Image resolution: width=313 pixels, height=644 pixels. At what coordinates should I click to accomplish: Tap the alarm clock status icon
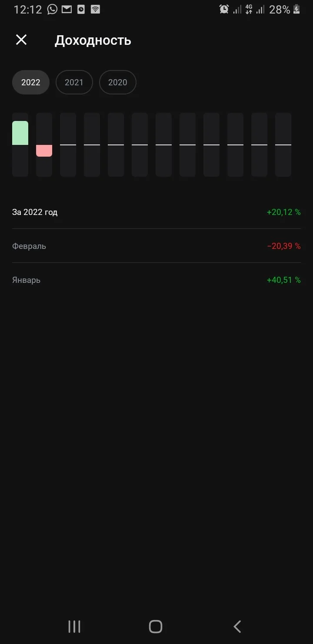[x=224, y=9]
